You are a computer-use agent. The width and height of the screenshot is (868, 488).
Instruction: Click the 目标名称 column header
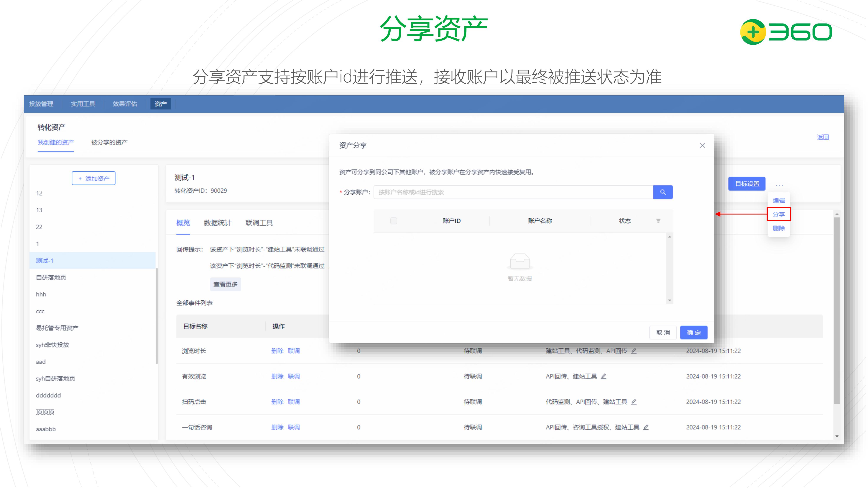click(195, 326)
